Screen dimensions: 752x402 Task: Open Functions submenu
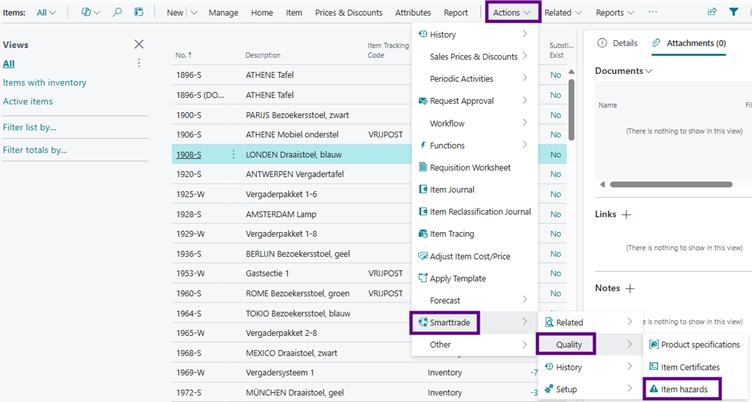(x=474, y=145)
